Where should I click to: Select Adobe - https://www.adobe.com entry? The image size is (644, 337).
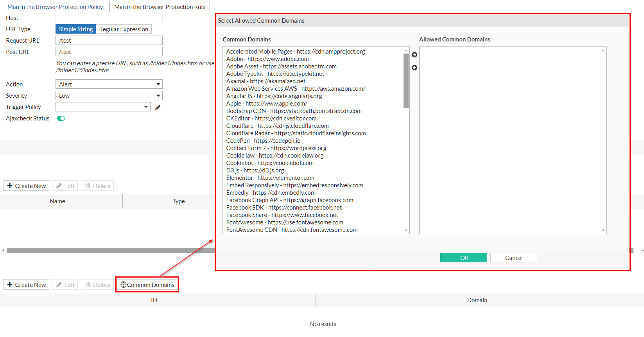click(267, 59)
